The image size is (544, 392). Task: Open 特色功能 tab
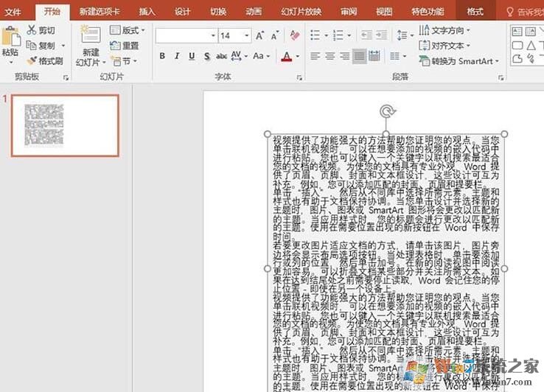[x=428, y=12]
